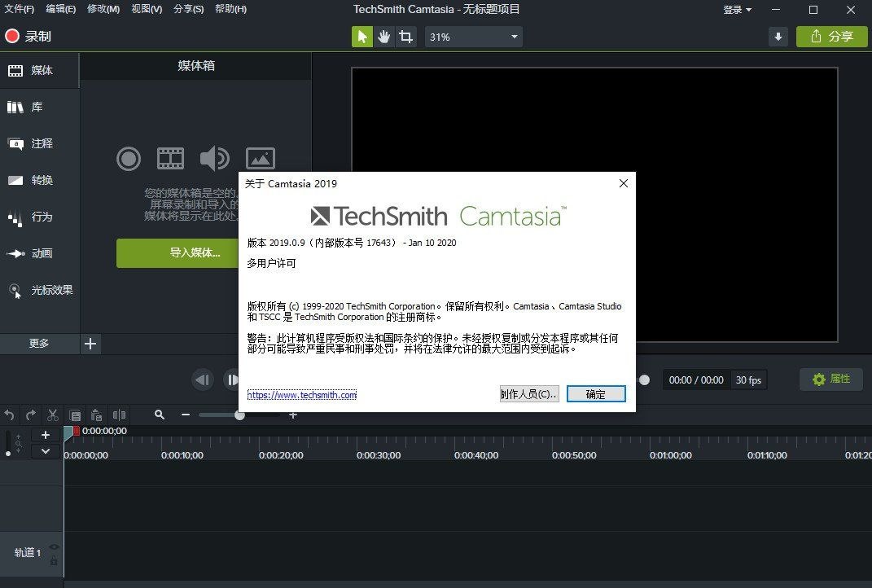Select the Pan hand tool

click(384, 37)
